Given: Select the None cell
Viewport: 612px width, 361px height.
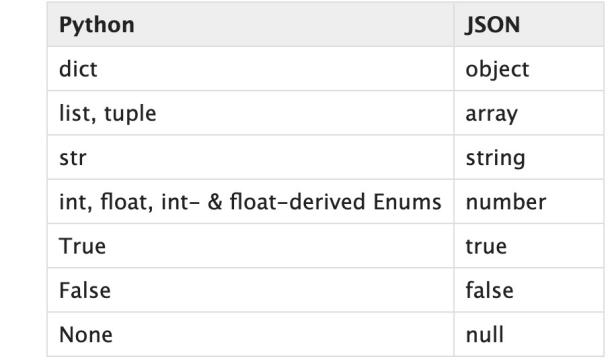Looking at the screenshot, I should [x=251, y=334].
